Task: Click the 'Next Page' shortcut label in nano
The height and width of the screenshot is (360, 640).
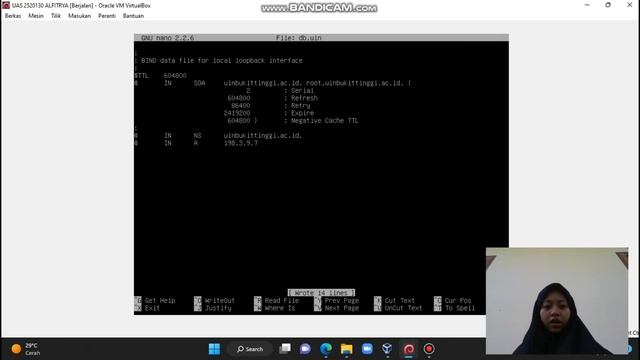Action: click(x=342, y=308)
